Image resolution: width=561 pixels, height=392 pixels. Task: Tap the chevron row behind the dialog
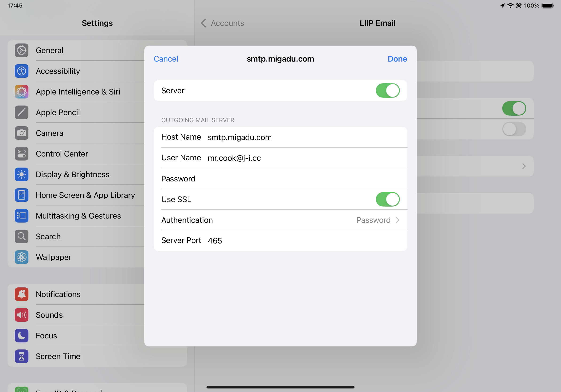524,166
